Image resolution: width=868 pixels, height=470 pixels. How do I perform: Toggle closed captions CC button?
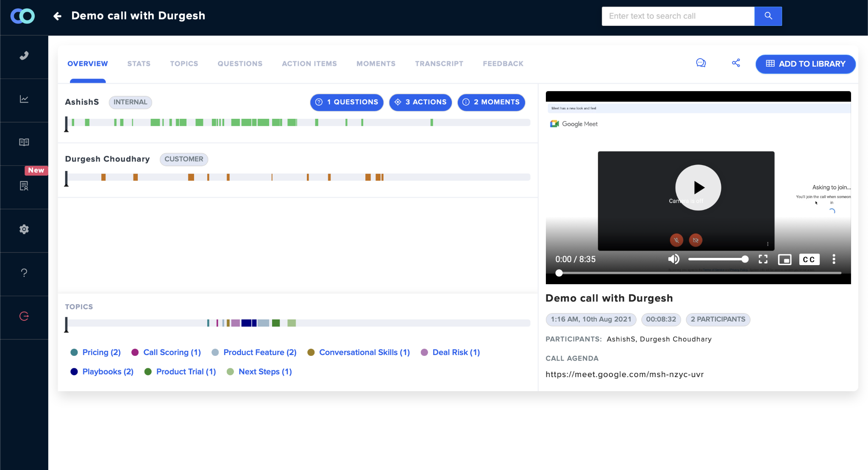[809, 259]
